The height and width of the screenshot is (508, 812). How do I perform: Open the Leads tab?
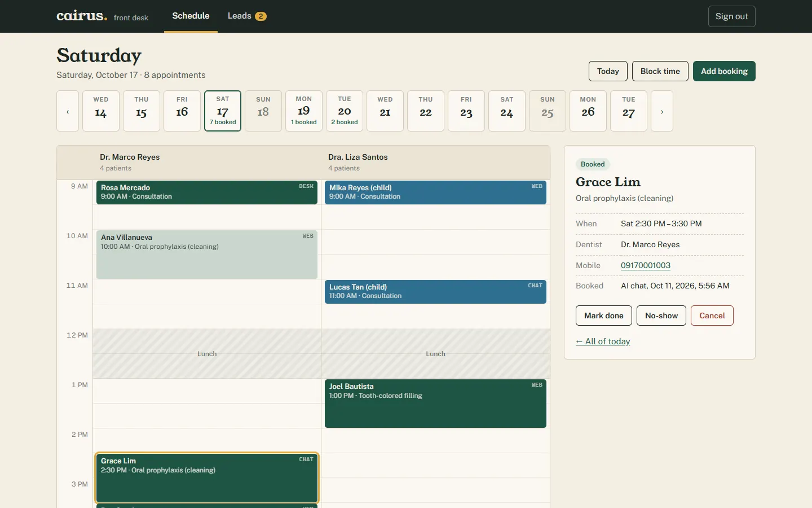(247, 16)
